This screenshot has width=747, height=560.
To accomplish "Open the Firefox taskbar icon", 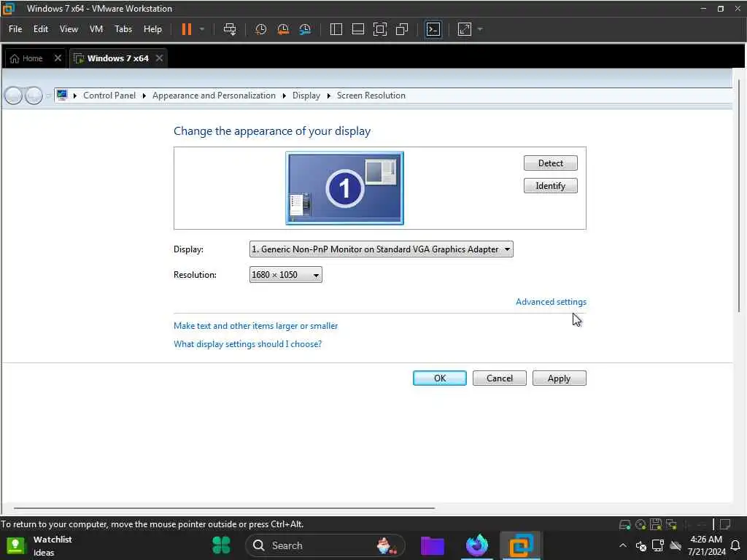I will tap(476, 545).
